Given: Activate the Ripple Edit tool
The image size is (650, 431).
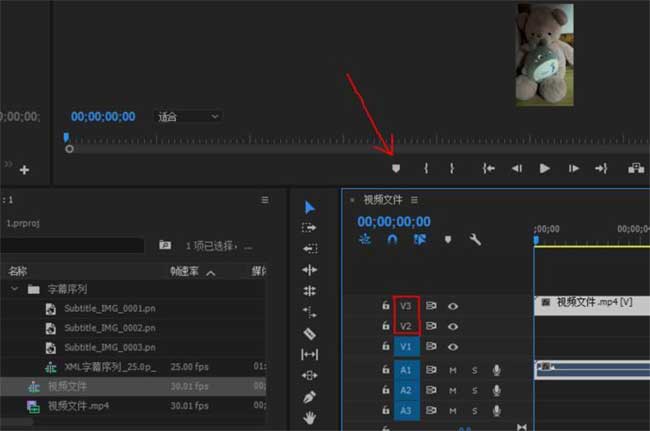Looking at the screenshot, I should click(310, 270).
